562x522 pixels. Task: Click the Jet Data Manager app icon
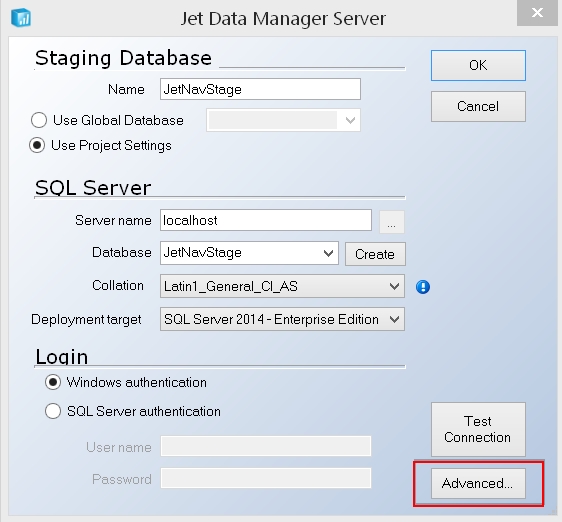21,17
